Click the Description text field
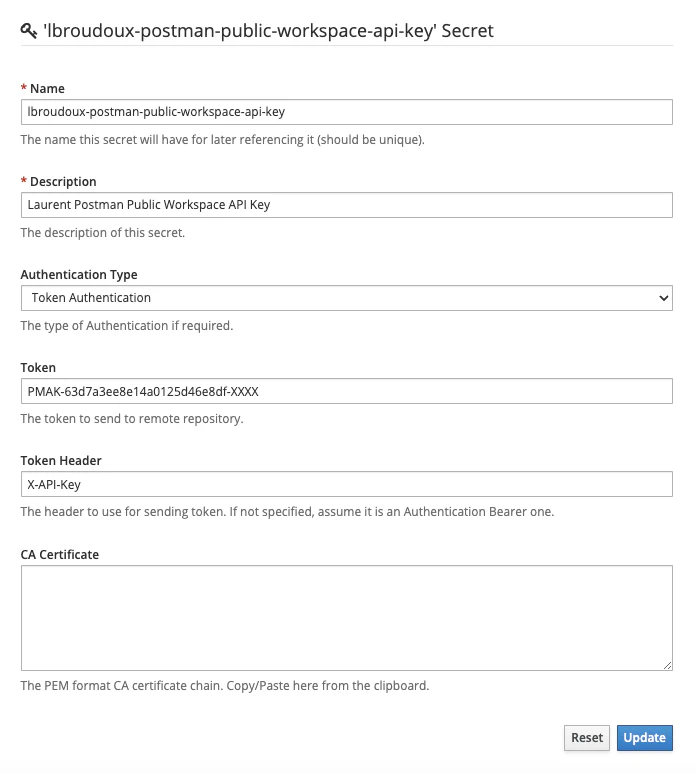The width and height of the screenshot is (696, 773). coord(346,205)
